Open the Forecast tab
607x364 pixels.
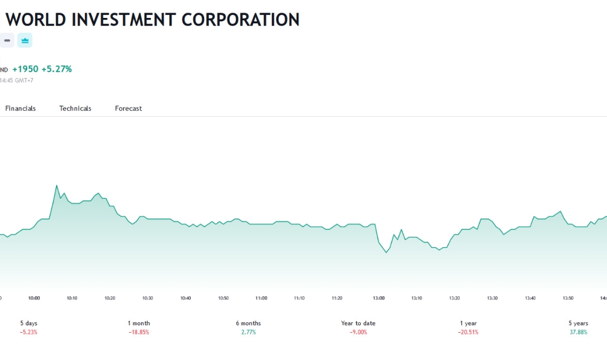click(128, 108)
